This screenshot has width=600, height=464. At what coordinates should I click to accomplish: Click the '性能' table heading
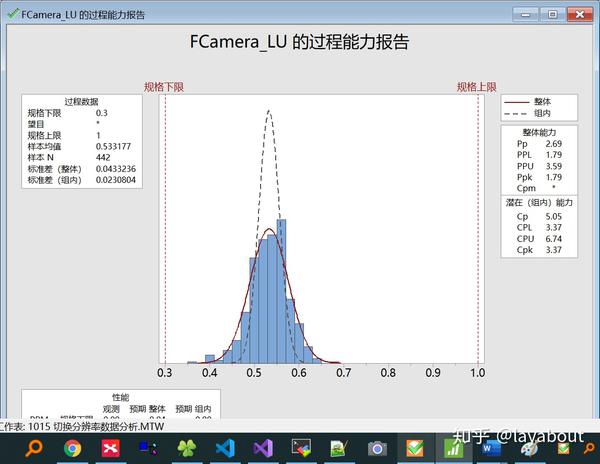tap(121, 397)
